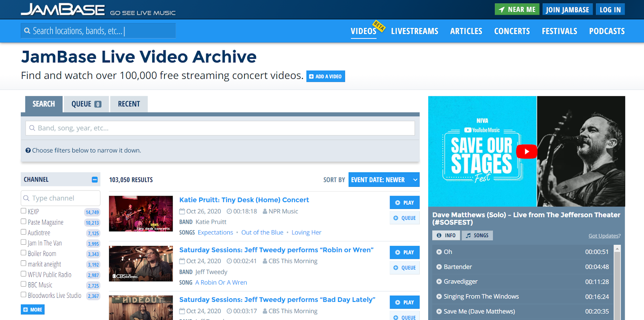
Task: Click the NPR Music channel link
Action: tap(283, 211)
